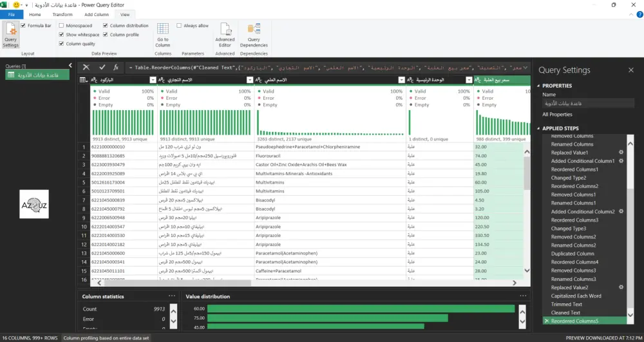The width and height of the screenshot is (644, 342).
Task: Switch to the Home tab
Action: [35, 14]
